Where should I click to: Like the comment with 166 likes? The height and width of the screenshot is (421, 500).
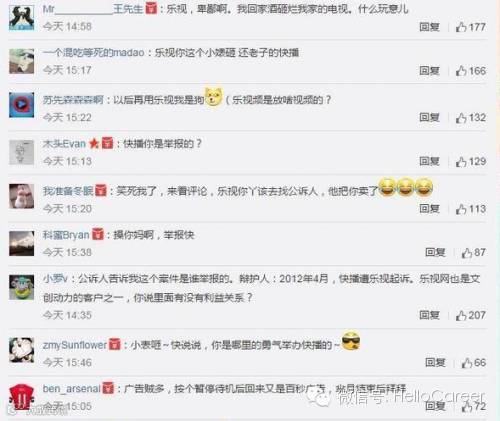click(x=470, y=71)
